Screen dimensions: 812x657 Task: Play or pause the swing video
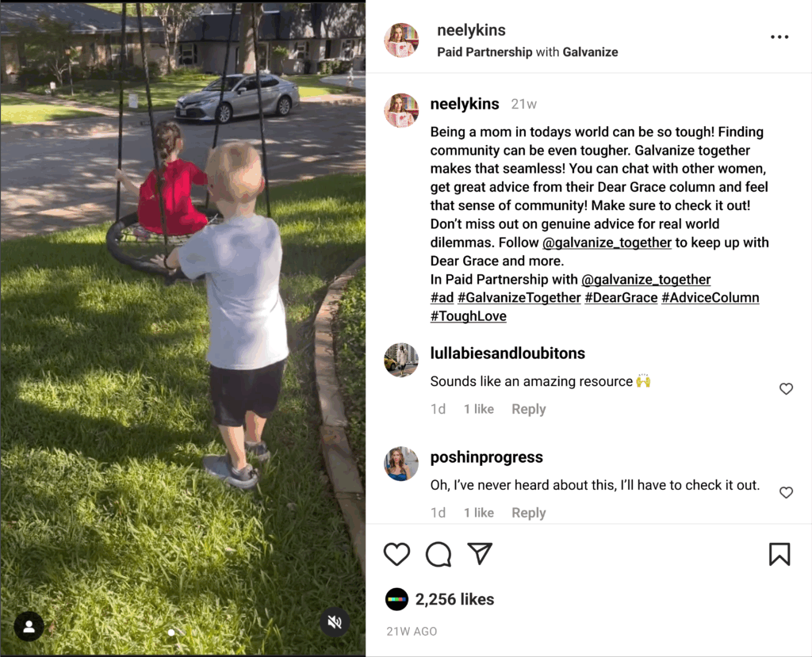pyautogui.click(x=183, y=328)
